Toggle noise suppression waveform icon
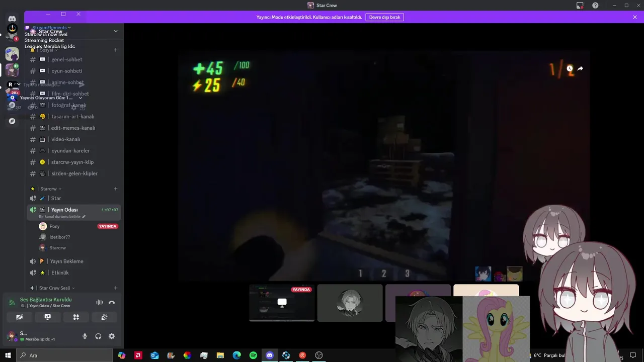The image size is (644, 362). pyautogui.click(x=100, y=302)
